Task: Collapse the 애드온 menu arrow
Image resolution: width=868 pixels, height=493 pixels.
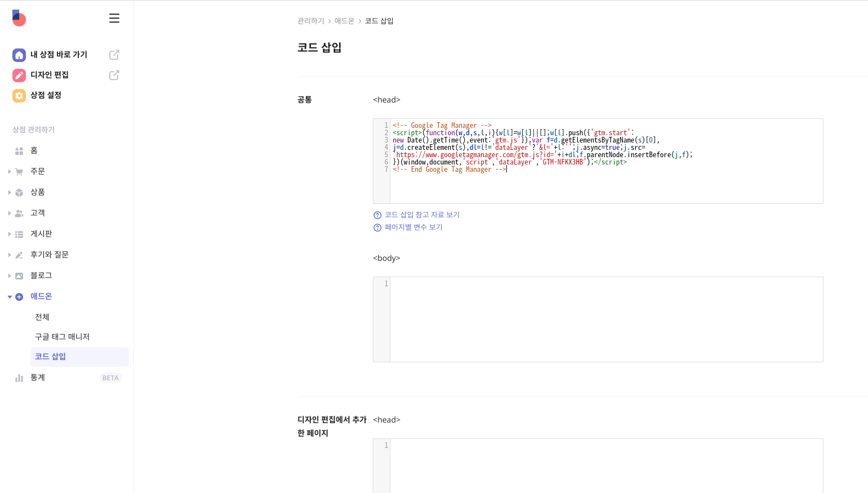Action: [x=10, y=297]
